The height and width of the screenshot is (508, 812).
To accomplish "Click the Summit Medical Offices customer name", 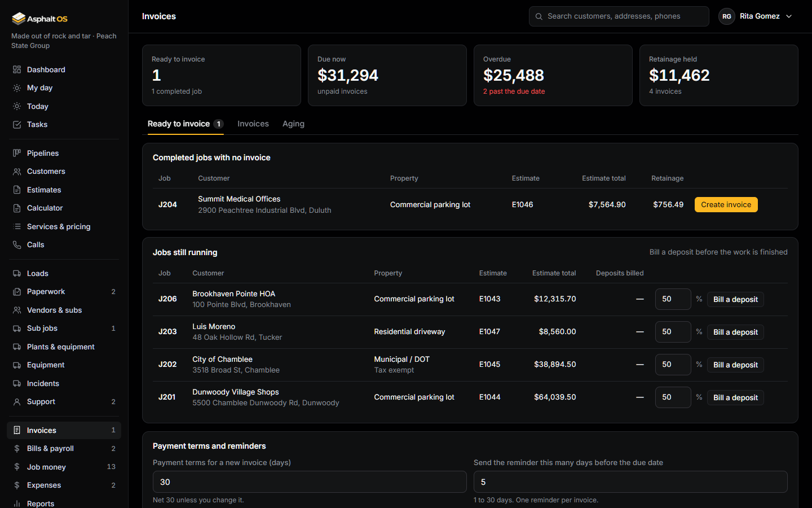I will click(x=239, y=199).
